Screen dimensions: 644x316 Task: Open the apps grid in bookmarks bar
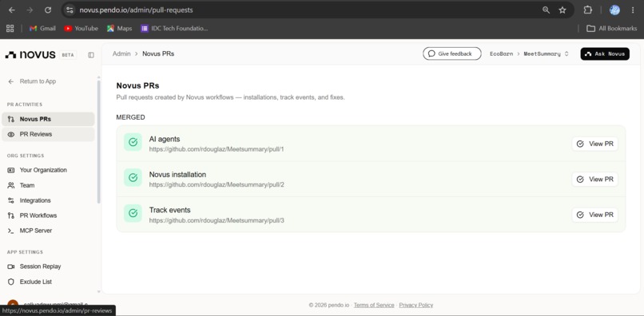pos(10,28)
